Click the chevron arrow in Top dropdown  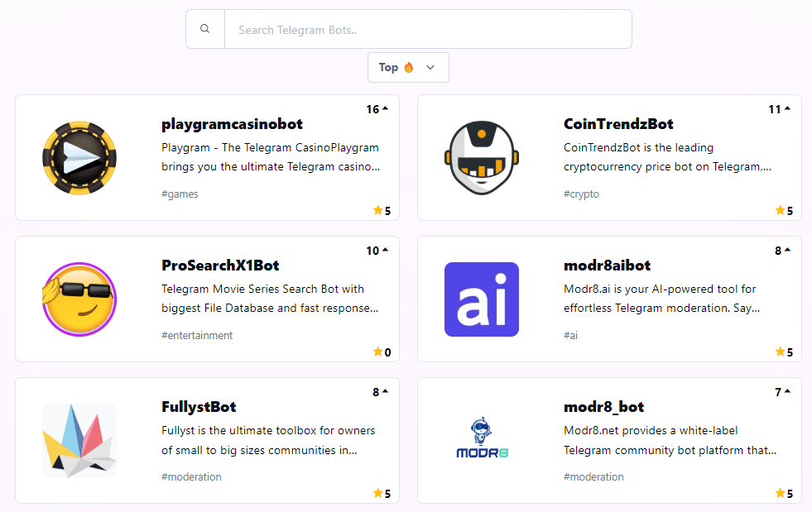pos(430,67)
